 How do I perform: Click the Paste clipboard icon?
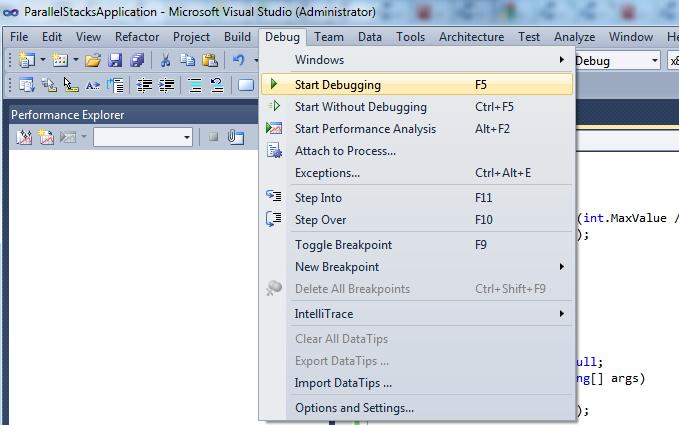pos(210,60)
